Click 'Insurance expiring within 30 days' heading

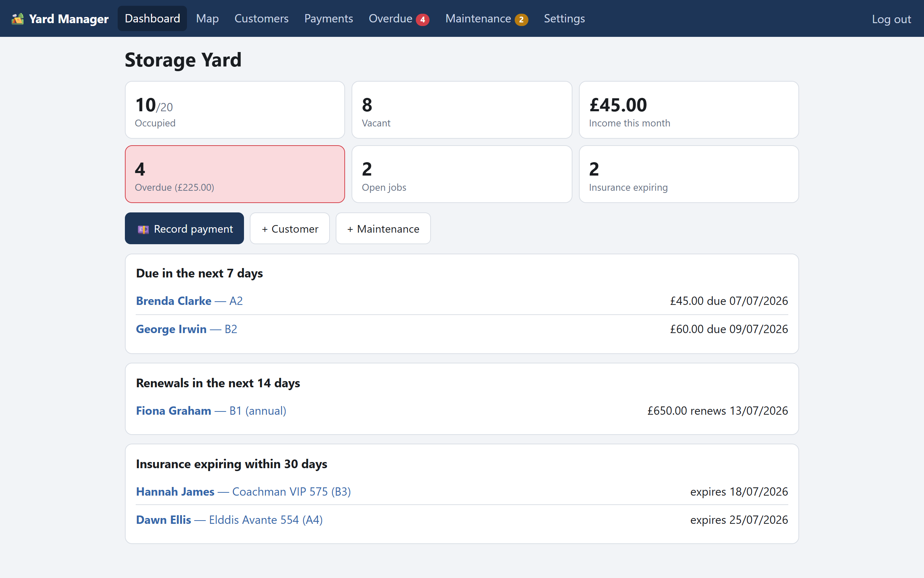232,464
